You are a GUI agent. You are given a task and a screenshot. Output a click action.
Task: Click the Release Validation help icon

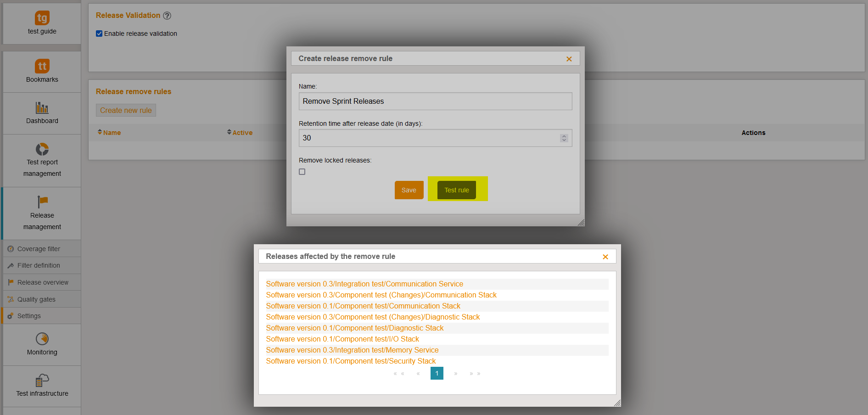(x=167, y=16)
